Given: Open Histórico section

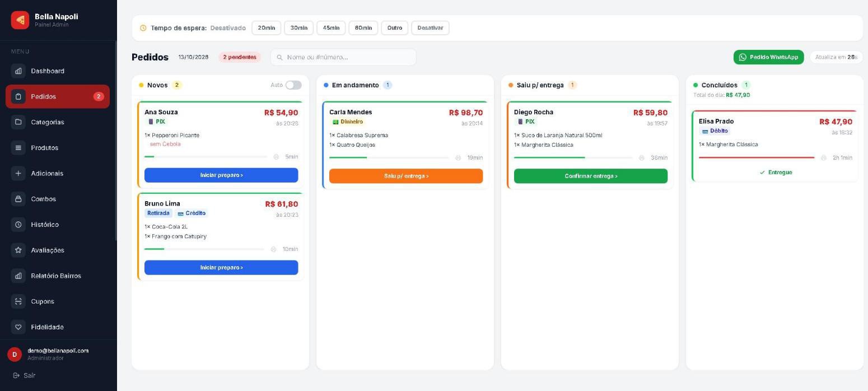Looking at the screenshot, I should 58,225.
